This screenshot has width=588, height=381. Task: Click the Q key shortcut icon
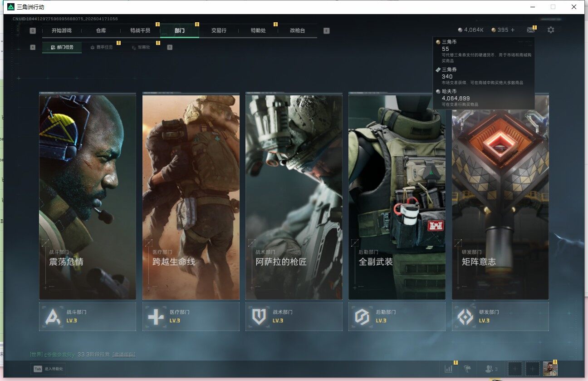[33, 31]
